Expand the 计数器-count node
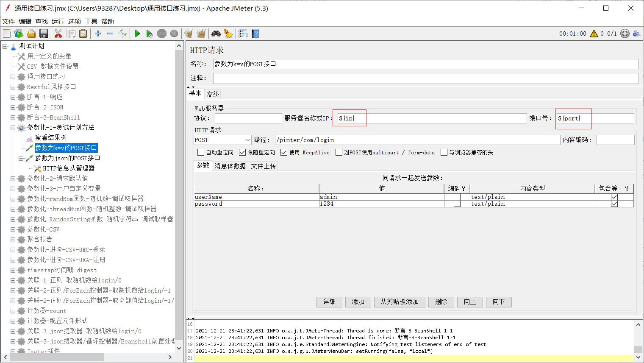Image resolution: width=644 pixels, height=363 pixels. tap(13, 311)
